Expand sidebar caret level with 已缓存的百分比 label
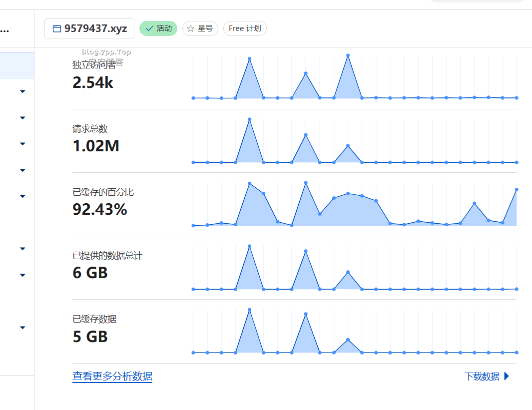Viewport: 532px width, 410px height. [22, 196]
